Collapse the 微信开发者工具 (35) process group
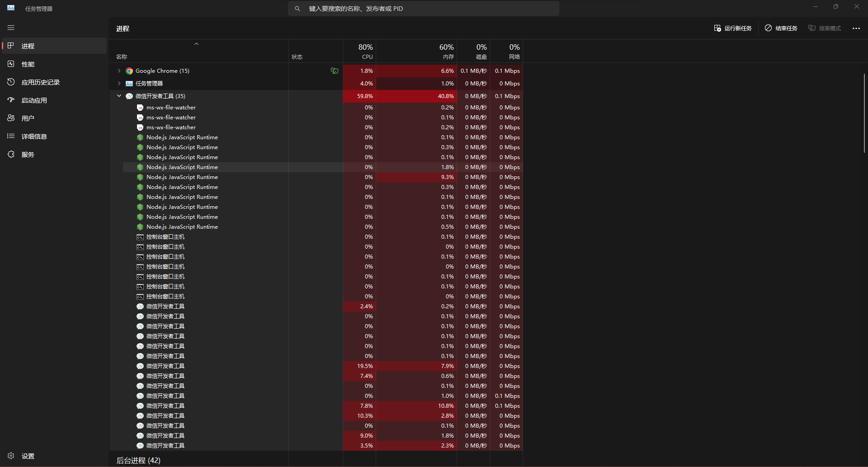 tap(119, 96)
